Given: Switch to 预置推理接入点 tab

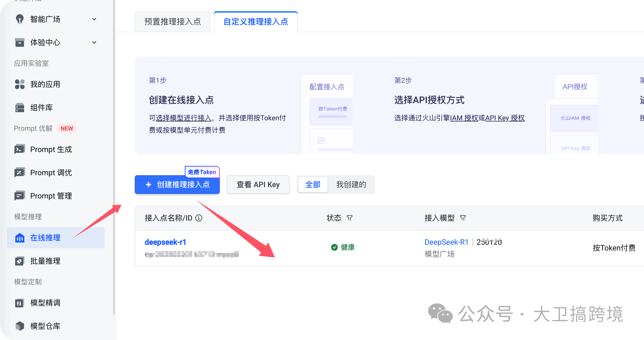Looking at the screenshot, I should pyautogui.click(x=173, y=22).
